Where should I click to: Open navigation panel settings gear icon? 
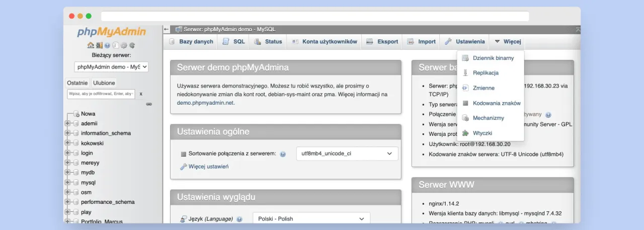(x=124, y=45)
